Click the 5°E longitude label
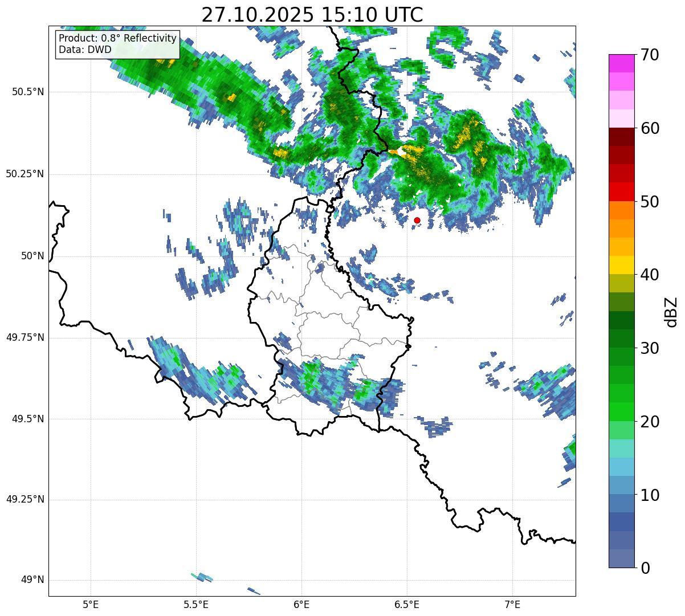This screenshot has width=685, height=616. click(91, 604)
